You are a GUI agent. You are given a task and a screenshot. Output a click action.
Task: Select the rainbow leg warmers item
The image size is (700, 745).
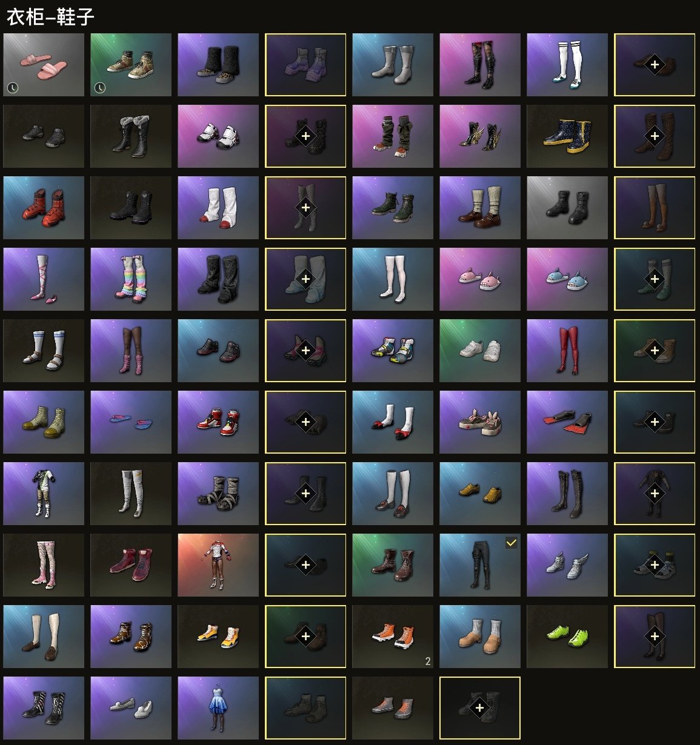[131, 279]
